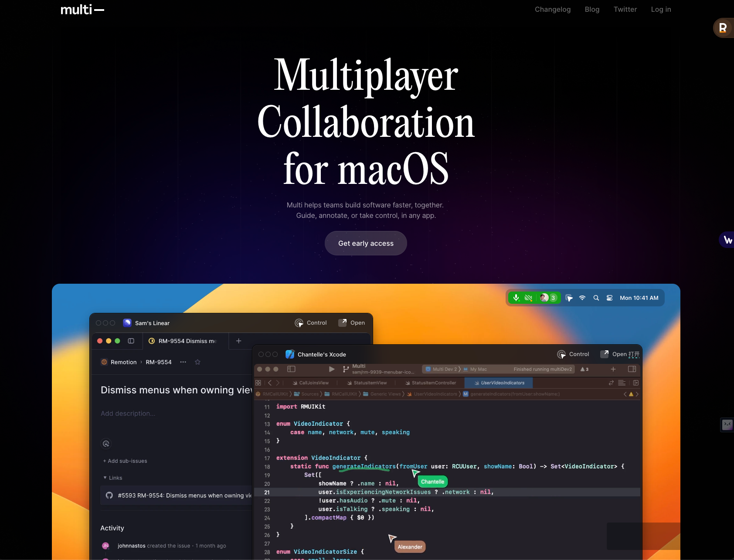Click the orange R extension badge
The image size is (734, 560).
click(723, 28)
